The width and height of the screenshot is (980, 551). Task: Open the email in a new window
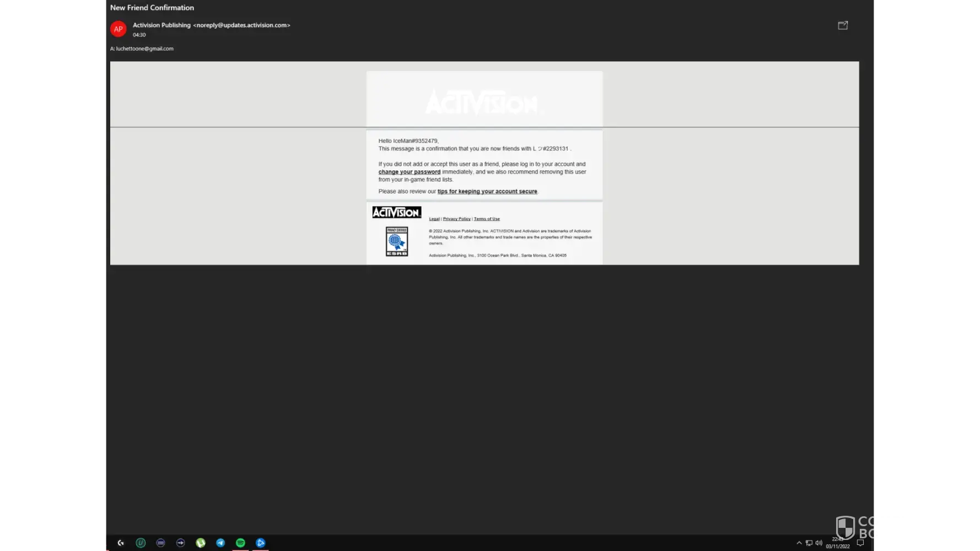coord(843,25)
